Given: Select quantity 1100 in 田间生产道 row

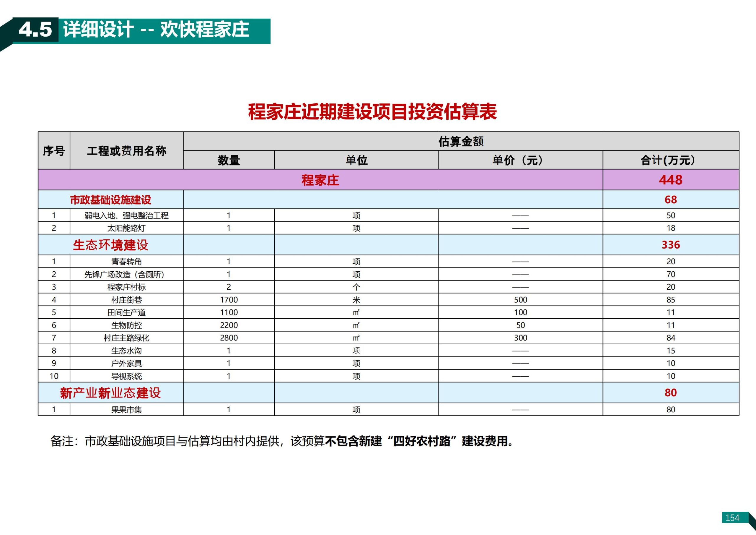Looking at the screenshot, I should pos(229,312).
